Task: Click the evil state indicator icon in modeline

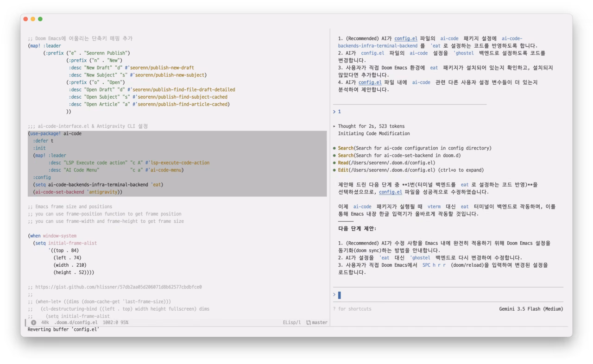Action: (x=33, y=322)
